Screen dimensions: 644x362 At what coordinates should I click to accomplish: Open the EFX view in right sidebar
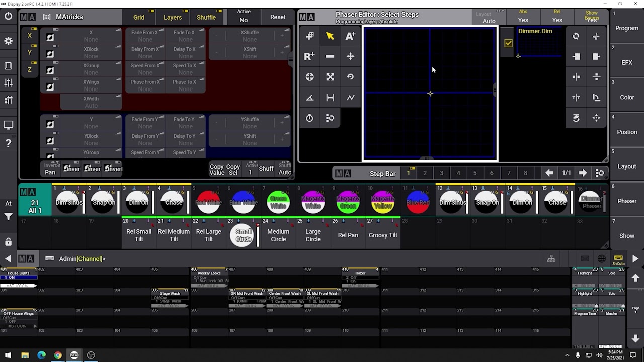627,62
